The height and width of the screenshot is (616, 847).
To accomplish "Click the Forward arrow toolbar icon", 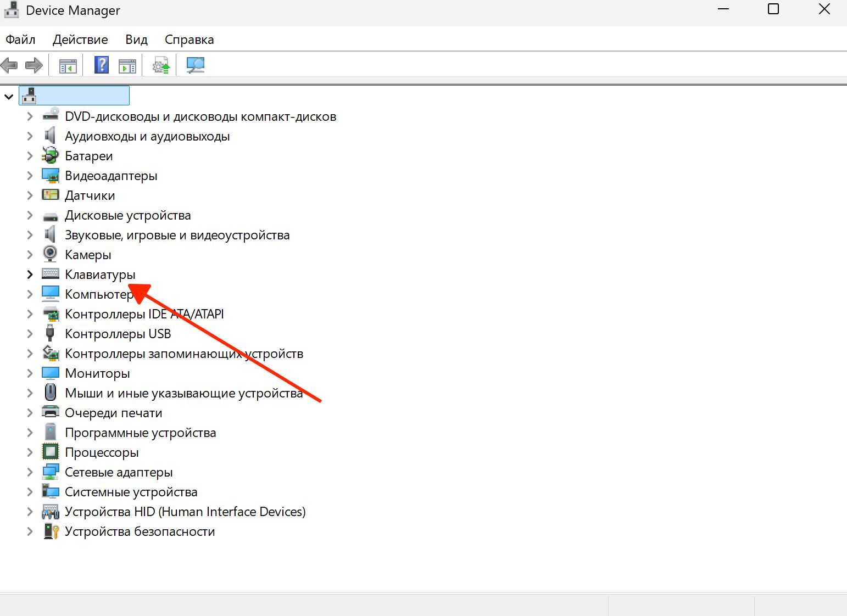I will click(34, 65).
